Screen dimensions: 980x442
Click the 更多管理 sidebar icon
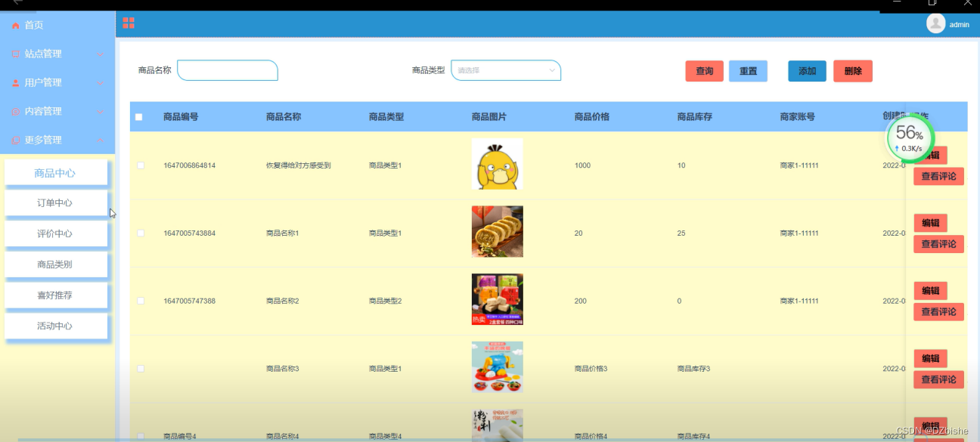16,141
